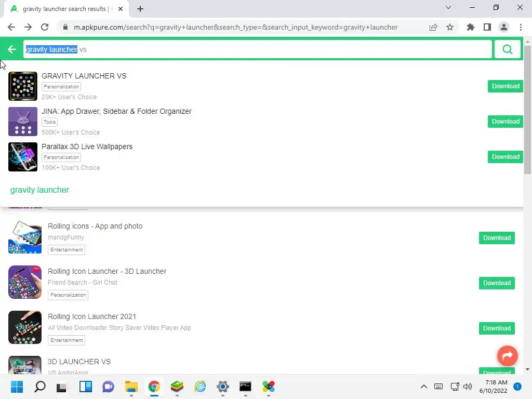The height and width of the screenshot is (399, 532).
Task: Open Widgets panel from taskbar
Action: [86, 387]
